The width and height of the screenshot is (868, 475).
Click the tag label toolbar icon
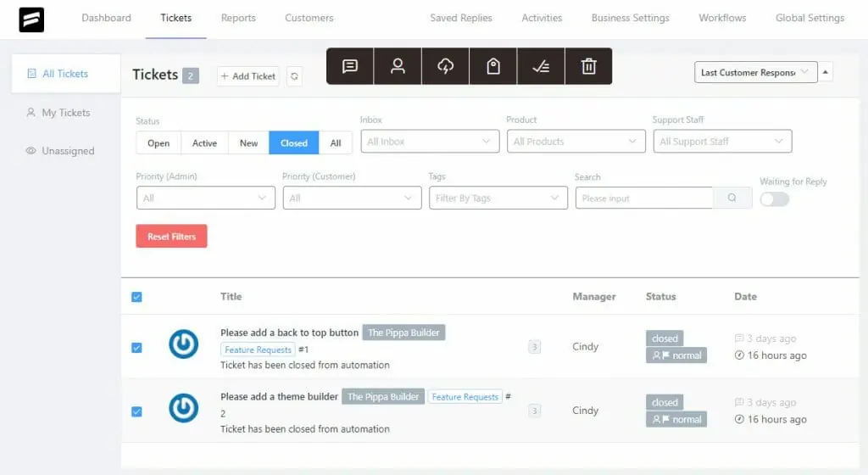493,66
